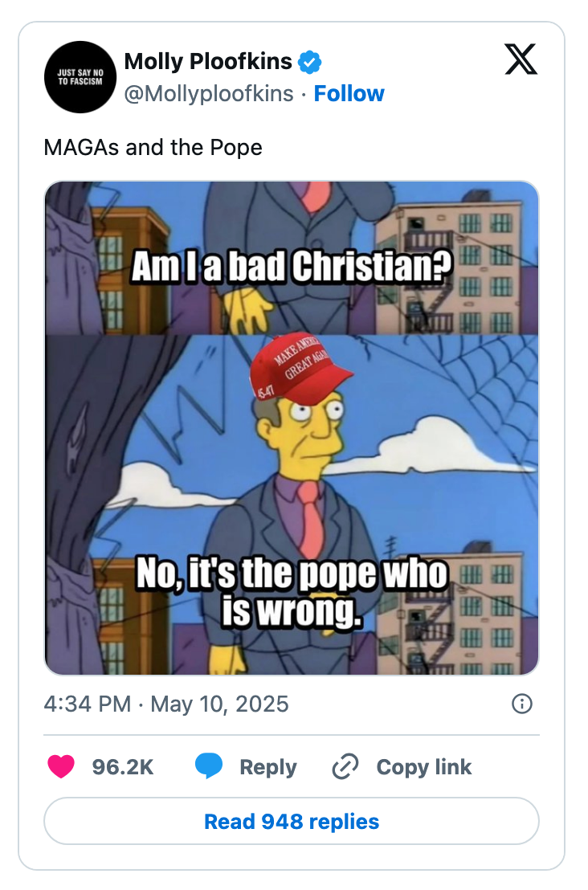Open the Simpsons meme image
This screenshot has height=890, width=588.
(x=292, y=427)
